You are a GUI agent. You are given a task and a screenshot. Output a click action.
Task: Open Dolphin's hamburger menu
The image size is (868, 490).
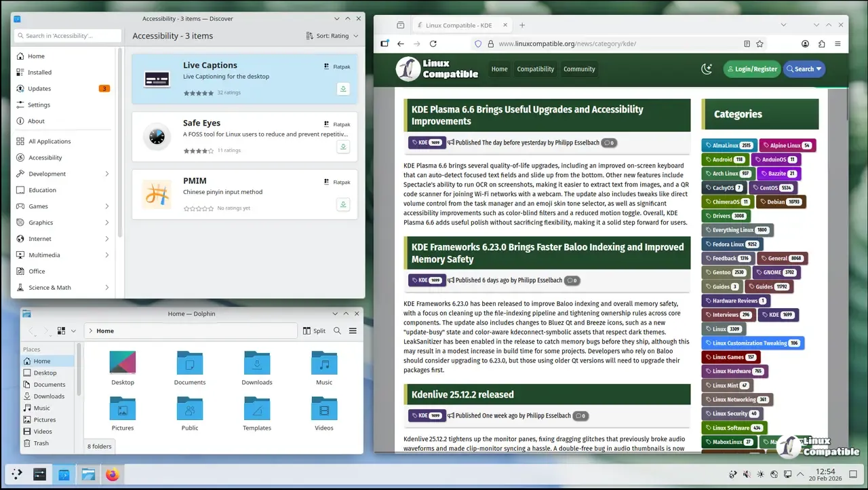[353, 331]
